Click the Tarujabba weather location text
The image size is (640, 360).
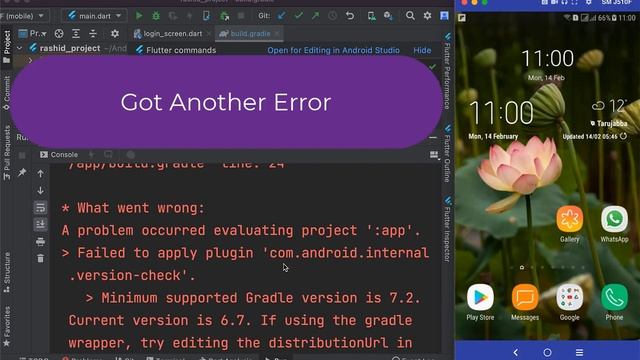pos(611,123)
